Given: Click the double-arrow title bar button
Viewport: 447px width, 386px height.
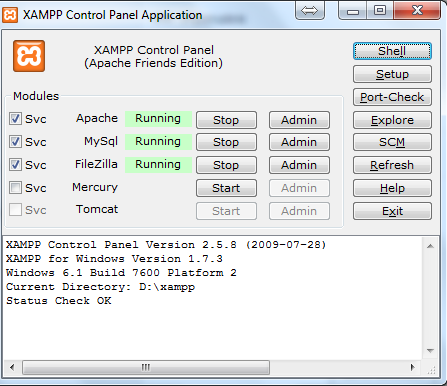Looking at the screenshot, I should click(310, 10).
